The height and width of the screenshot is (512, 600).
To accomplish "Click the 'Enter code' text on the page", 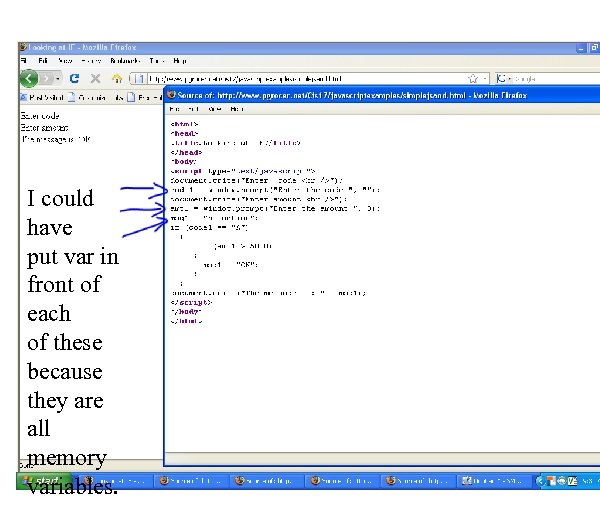I will point(40,116).
